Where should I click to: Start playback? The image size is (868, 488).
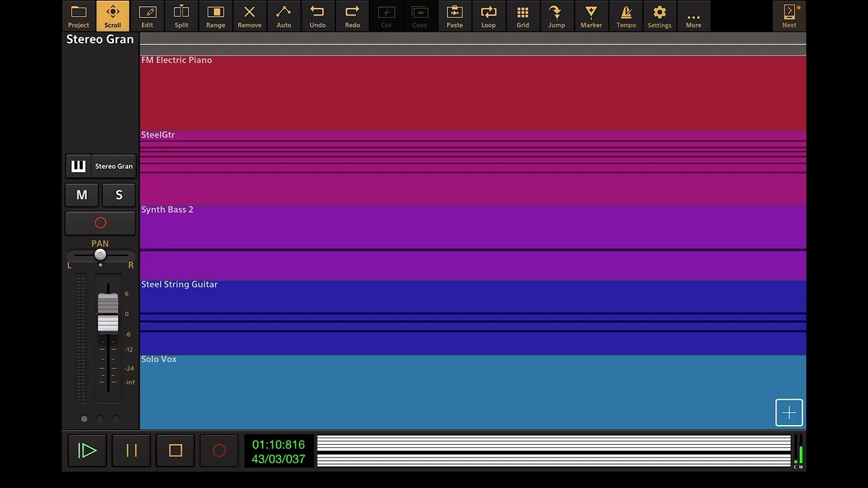click(87, 451)
